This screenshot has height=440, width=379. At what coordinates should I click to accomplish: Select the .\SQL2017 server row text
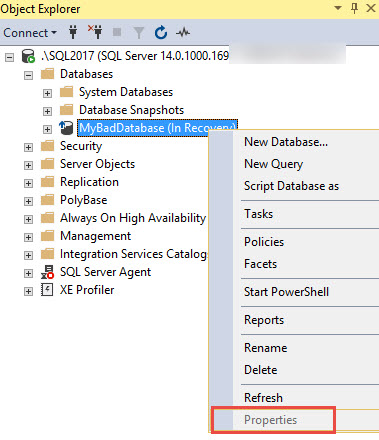pyautogui.click(x=135, y=56)
